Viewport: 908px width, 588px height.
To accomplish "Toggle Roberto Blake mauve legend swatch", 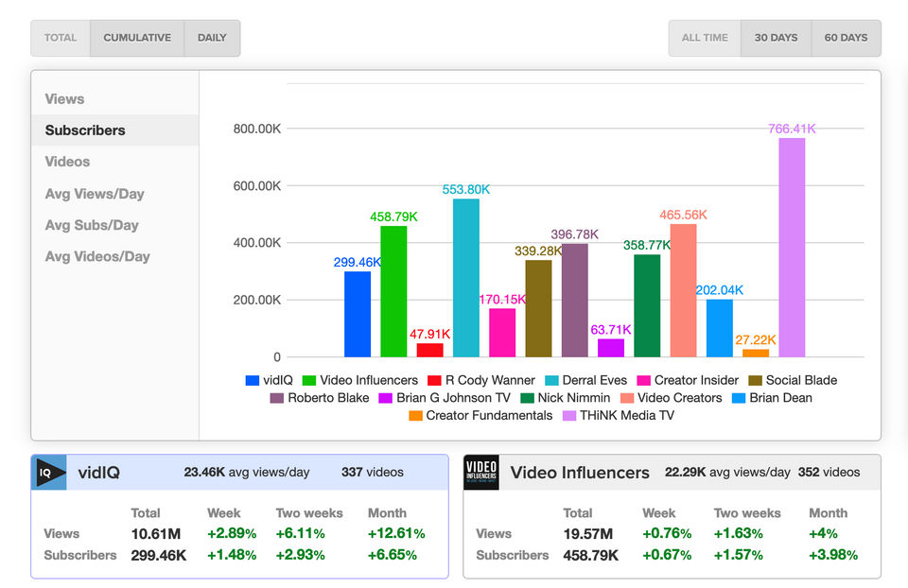I will 277,398.
